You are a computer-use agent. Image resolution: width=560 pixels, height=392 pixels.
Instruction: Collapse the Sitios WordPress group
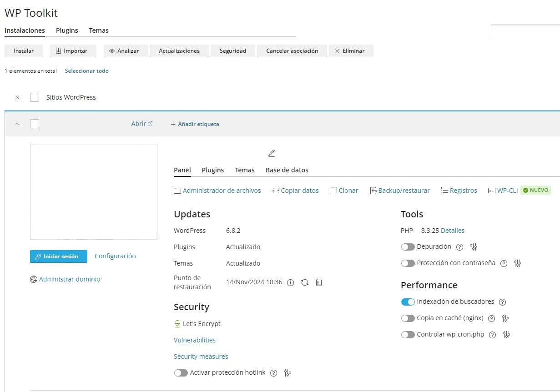(17, 97)
